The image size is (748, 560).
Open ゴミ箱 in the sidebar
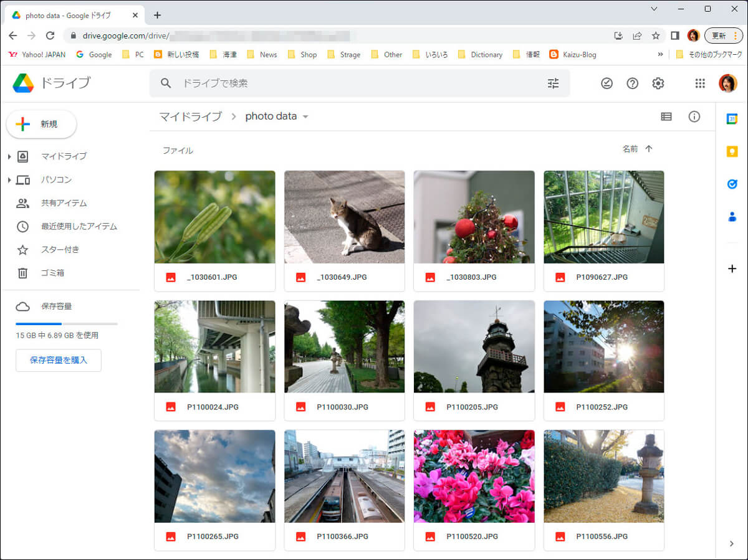pyautogui.click(x=52, y=273)
